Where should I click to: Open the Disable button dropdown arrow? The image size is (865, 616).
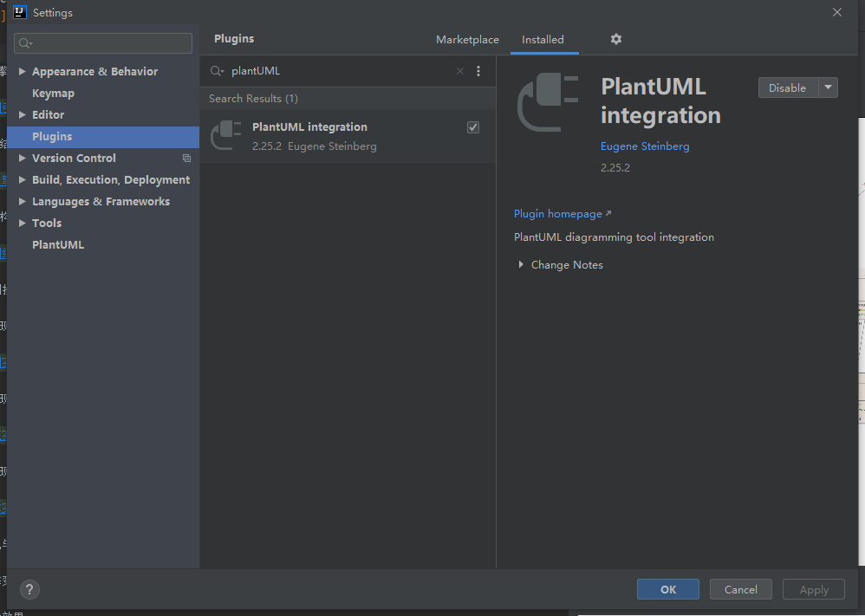tap(828, 88)
